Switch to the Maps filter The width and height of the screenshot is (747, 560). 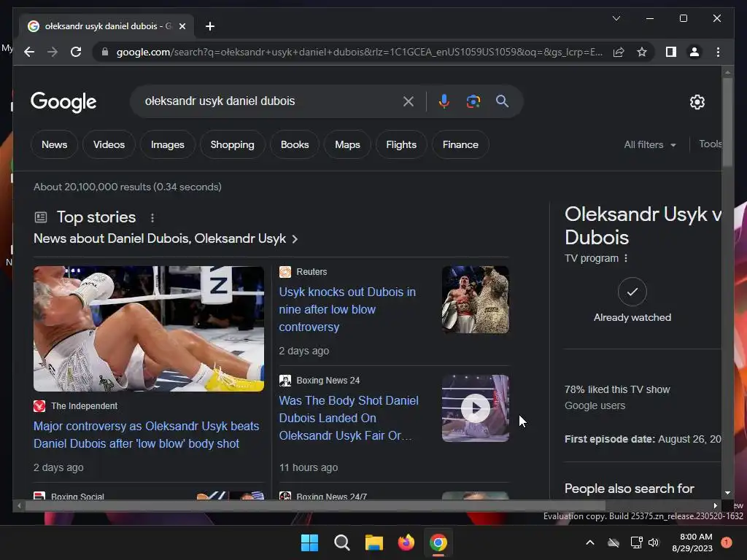347,144
